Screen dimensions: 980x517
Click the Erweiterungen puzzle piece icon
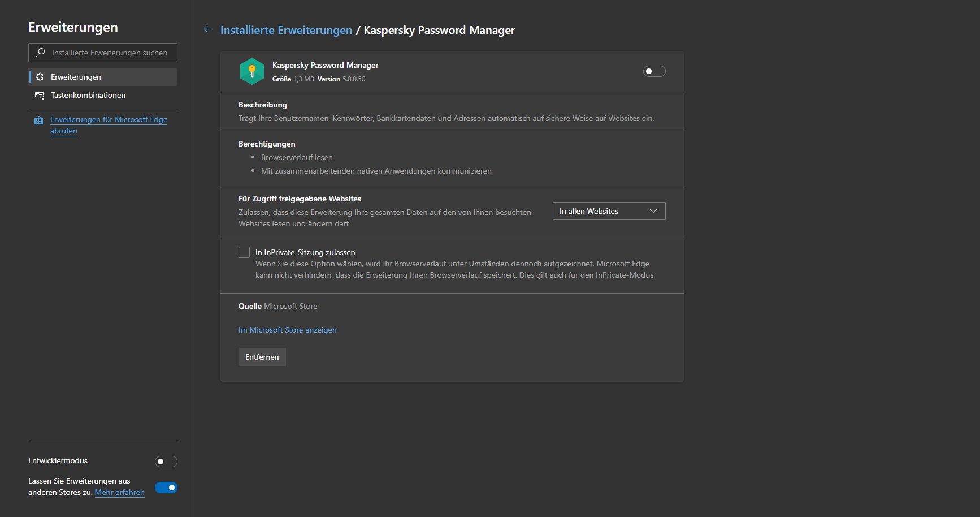[x=40, y=77]
